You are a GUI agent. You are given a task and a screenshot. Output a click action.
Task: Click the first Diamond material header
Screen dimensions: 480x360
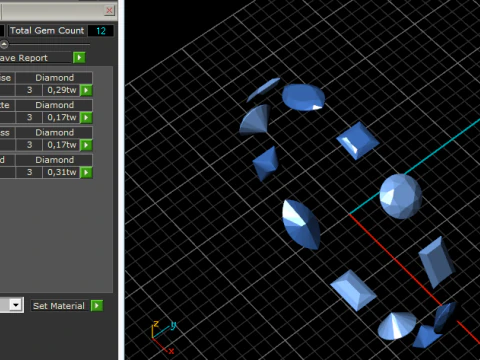[x=54, y=78]
